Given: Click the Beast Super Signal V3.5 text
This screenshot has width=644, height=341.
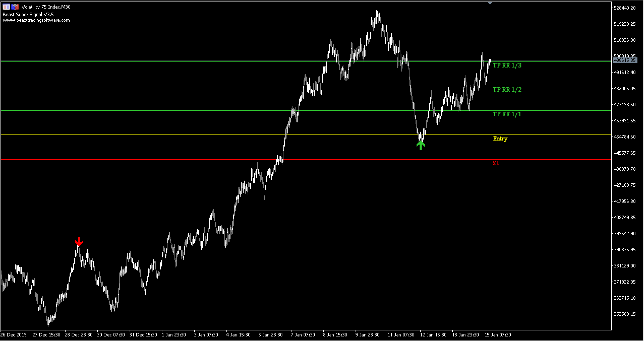Looking at the screenshot, I should pyautogui.click(x=28, y=14).
